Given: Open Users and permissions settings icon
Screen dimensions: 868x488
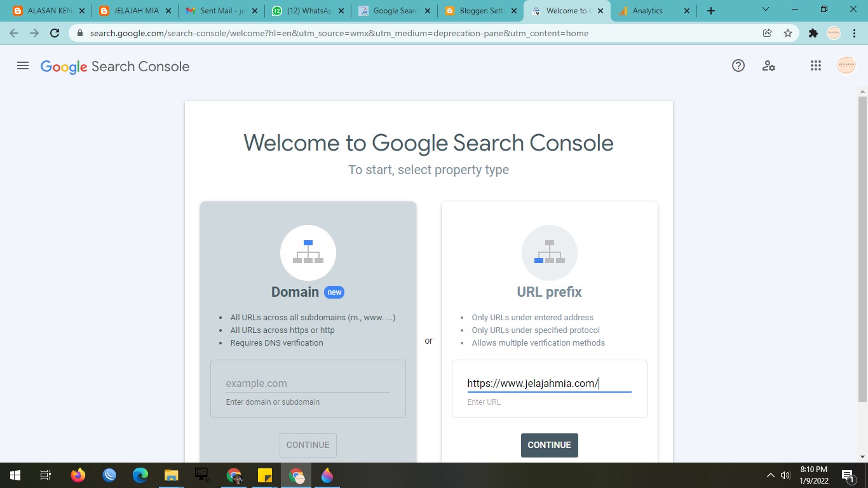Looking at the screenshot, I should click(x=768, y=65).
